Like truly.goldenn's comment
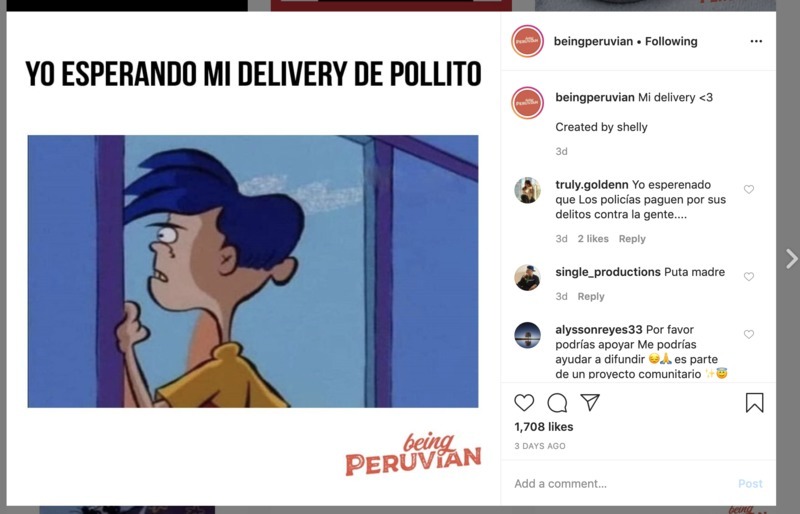Image resolution: width=800 pixels, height=514 pixels. (748, 189)
